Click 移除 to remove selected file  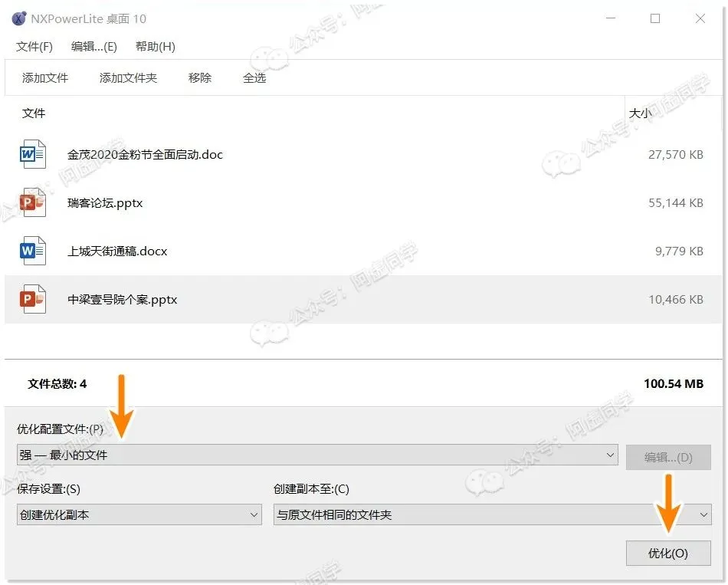click(x=200, y=77)
